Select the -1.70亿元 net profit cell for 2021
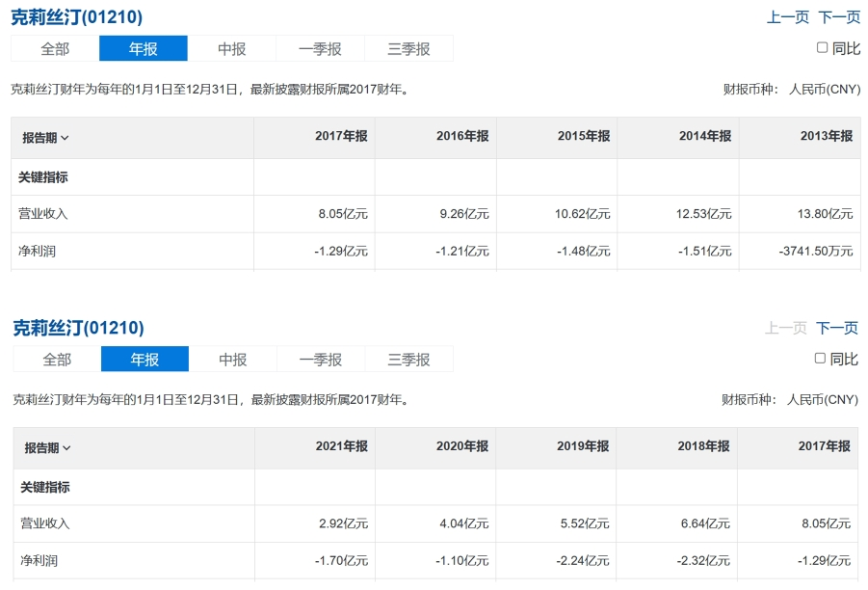Viewport: 868px width, 590px height. click(x=343, y=560)
